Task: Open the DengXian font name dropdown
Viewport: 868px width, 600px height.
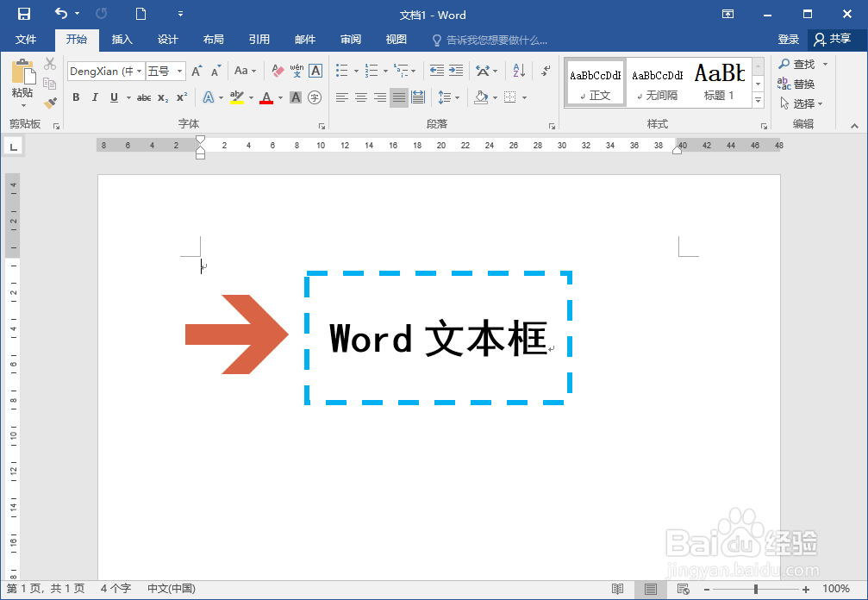Action: coord(140,71)
